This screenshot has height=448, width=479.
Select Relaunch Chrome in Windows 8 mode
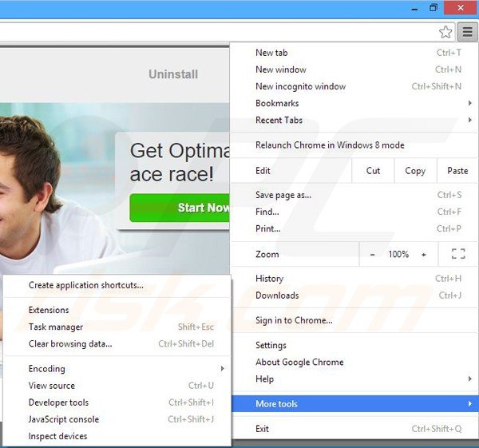coord(354,145)
